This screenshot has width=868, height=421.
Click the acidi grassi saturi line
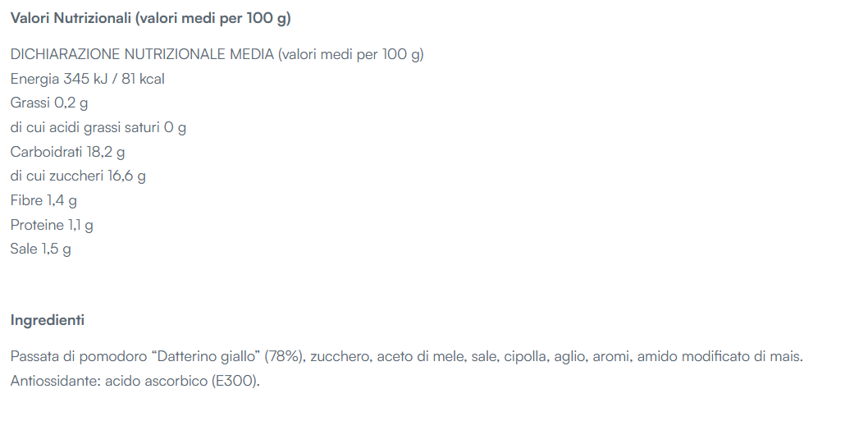[98, 128]
